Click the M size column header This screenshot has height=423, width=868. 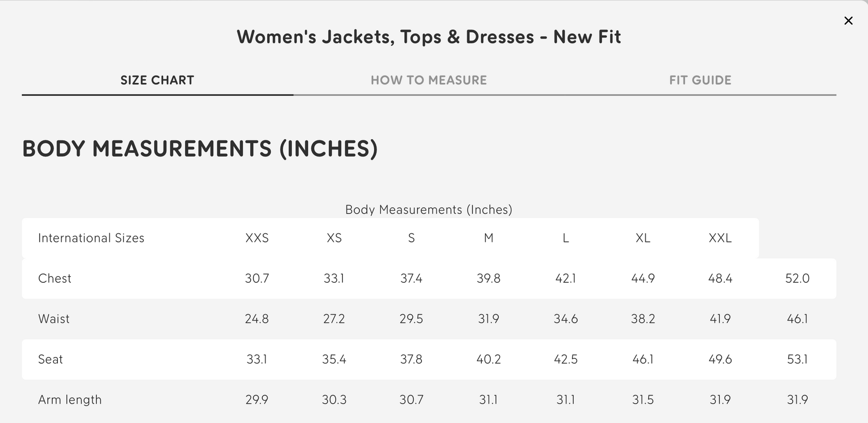coord(488,238)
